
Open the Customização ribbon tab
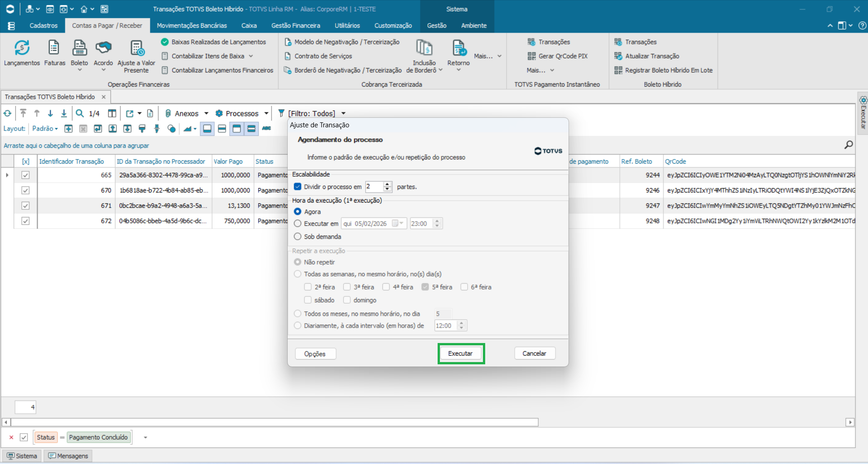coord(393,26)
